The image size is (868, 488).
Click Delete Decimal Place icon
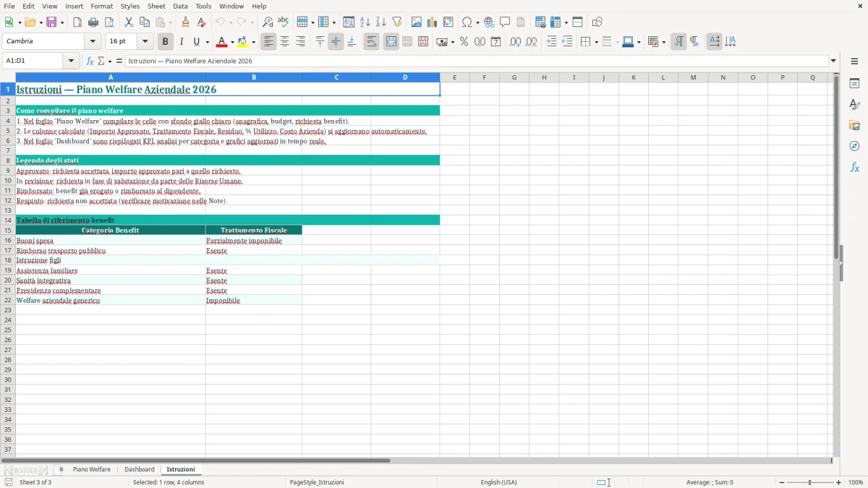[x=531, y=42]
